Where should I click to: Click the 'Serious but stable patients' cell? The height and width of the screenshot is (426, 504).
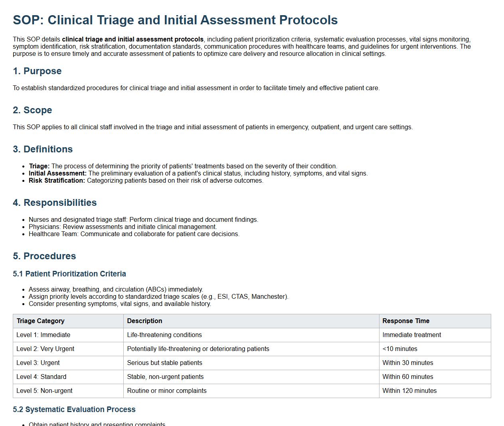click(164, 363)
